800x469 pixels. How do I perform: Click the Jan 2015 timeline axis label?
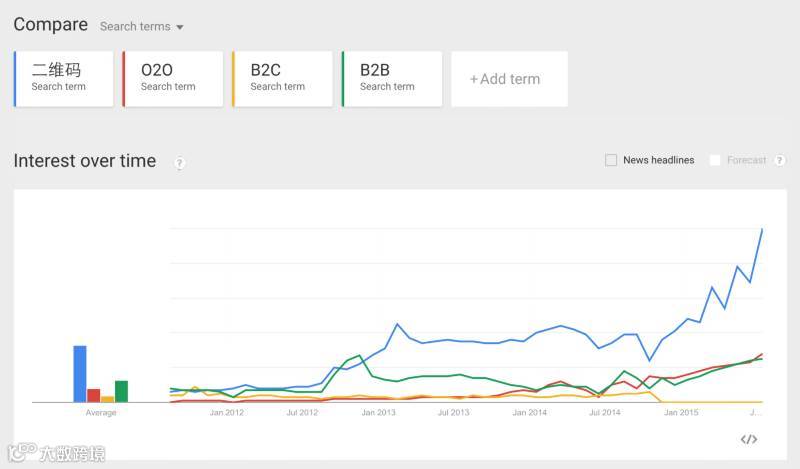(x=681, y=412)
